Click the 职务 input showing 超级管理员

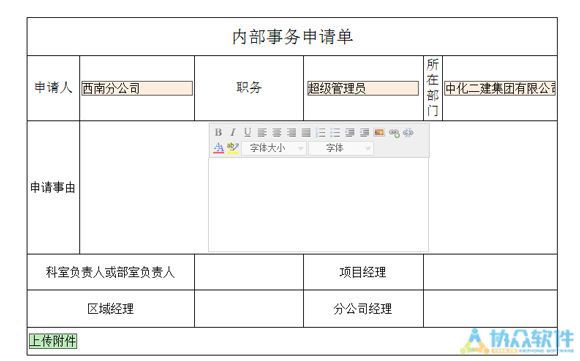363,88
